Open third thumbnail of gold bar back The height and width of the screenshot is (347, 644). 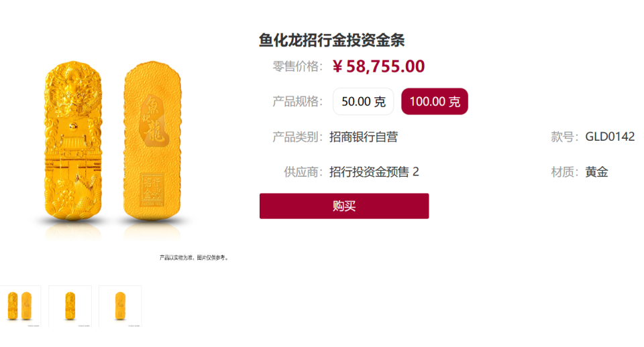pos(120,306)
